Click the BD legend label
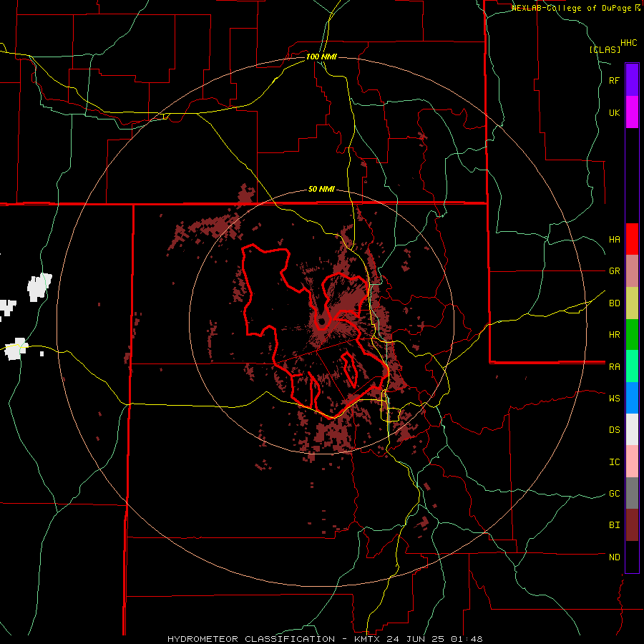Image resolution: width=644 pixels, height=644 pixels. (x=614, y=303)
